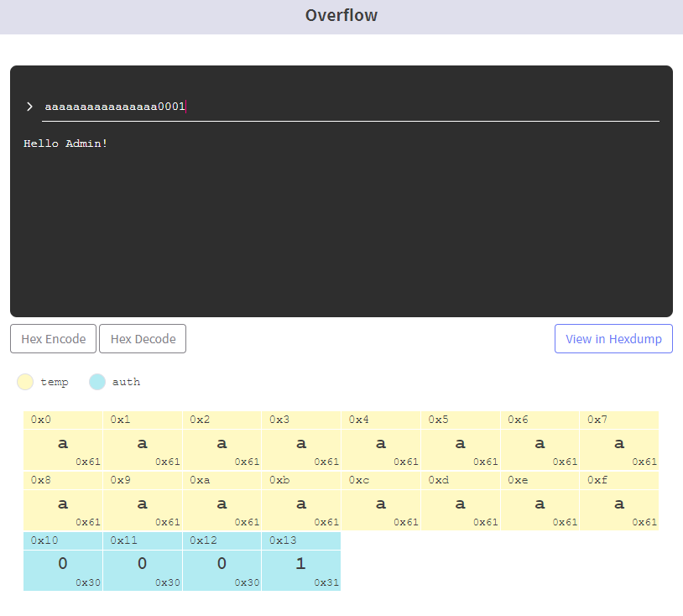Select memory cell 0x1

(143, 441)
